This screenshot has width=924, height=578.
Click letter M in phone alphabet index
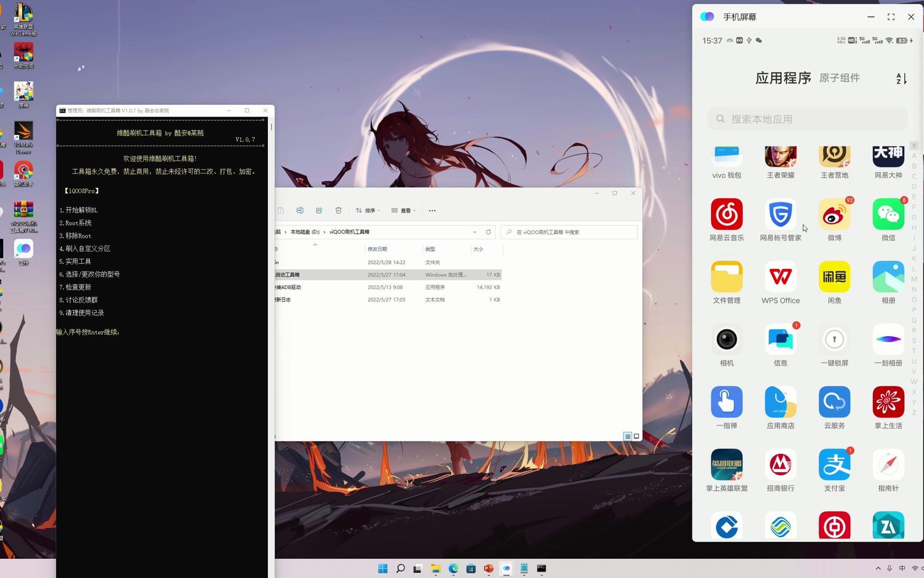[x=914, y=279]
